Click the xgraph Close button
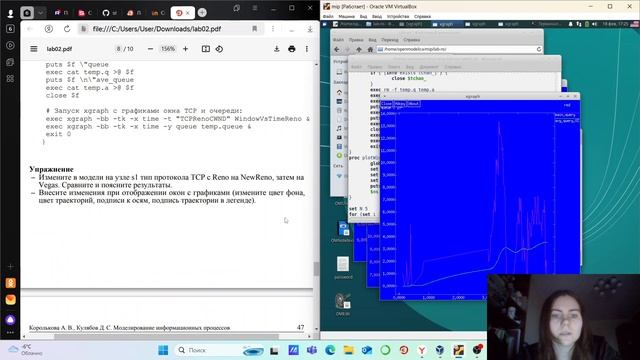The image size is (640, 360). click(386, 104)
